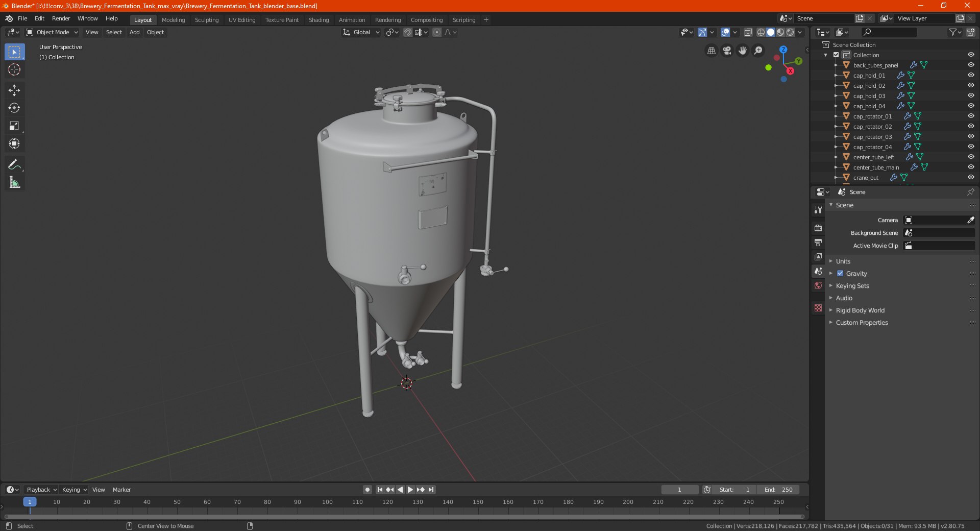Image resolution: width=980 pixels, height=531 pixels.
Task: Click the current frame marker on timeline
Action: tap(30, 502)
